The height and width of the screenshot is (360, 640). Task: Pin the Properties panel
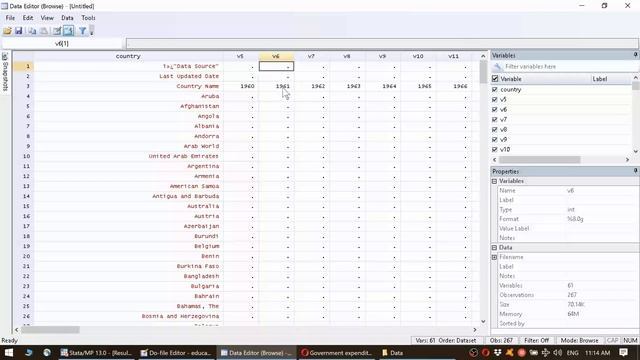point(636,171)
